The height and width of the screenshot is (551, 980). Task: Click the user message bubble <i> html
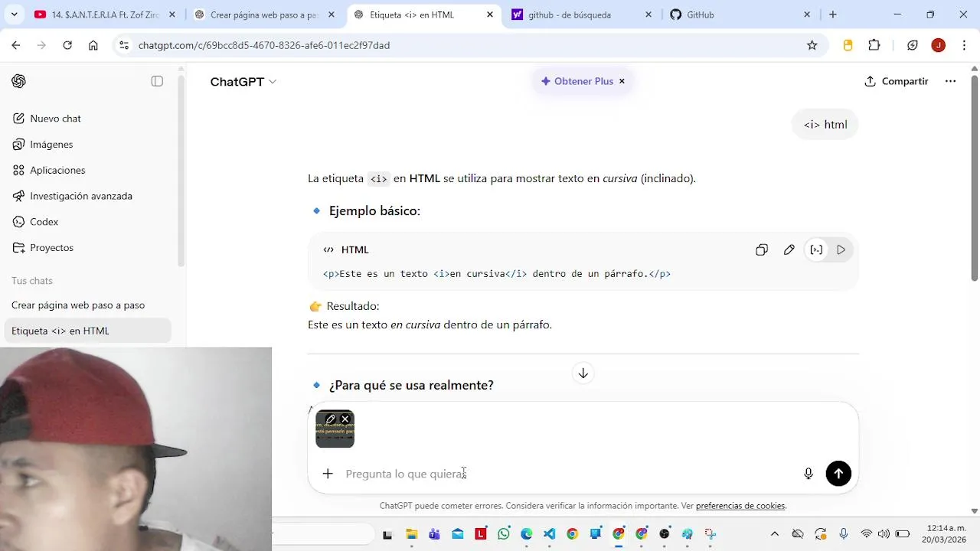pos(825,125)
